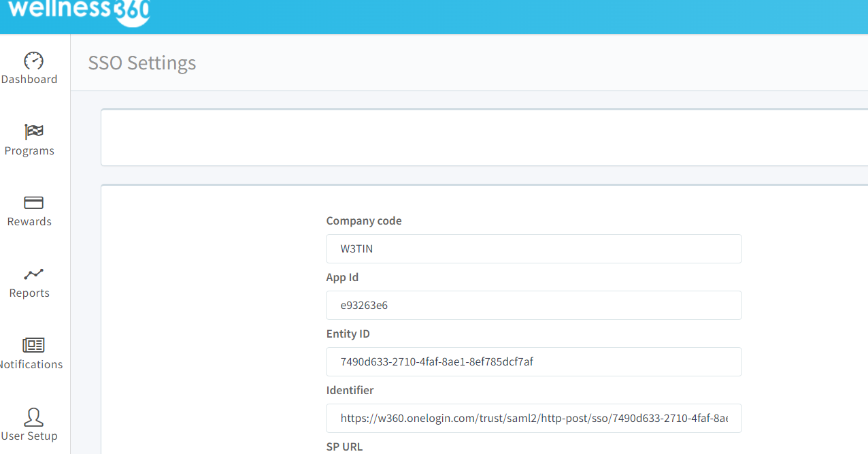Image resolution: width=868 pixels, height=454 pixels.
Task: Click the App Id label
Action: [x=342, y=278]
